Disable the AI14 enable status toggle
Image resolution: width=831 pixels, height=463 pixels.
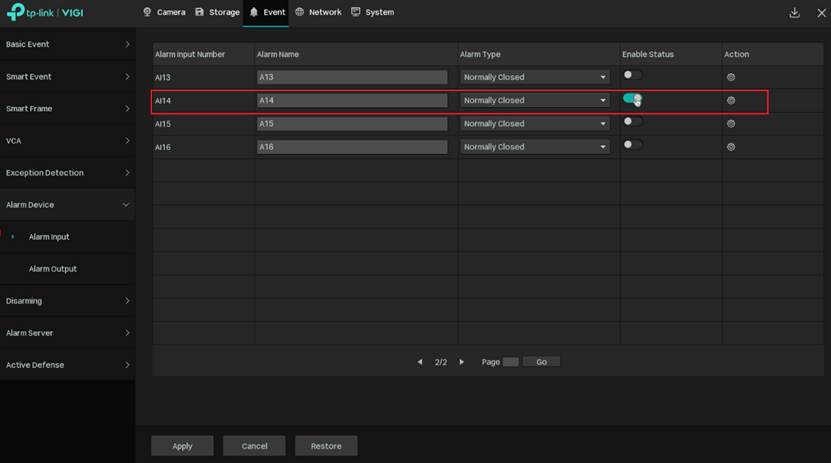tap(632, 98)
